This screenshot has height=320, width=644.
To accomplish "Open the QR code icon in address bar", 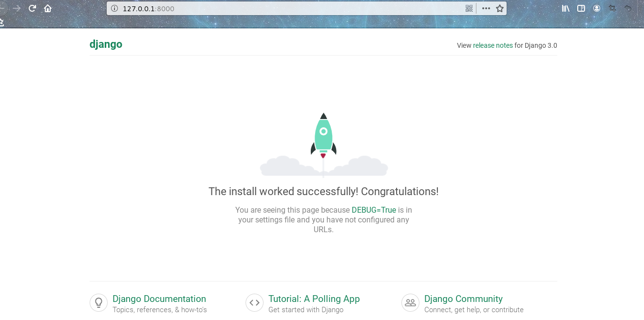I will coord(469,8).
